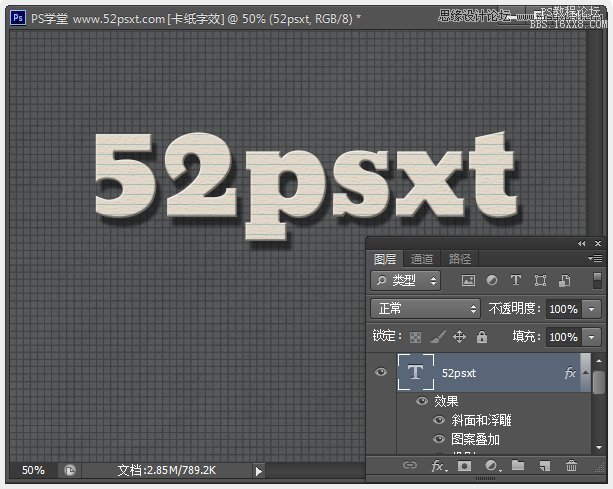Image resolution: width=613 pixels, height=489 pixels.
Task: Hide the 图案叠加 effect
Action: (x=439, y=439)
